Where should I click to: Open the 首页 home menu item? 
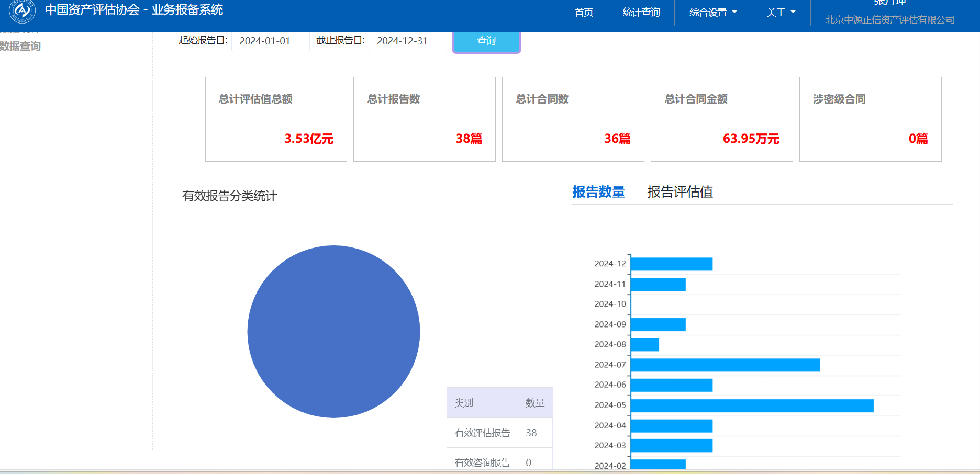(x=584, y=13)
